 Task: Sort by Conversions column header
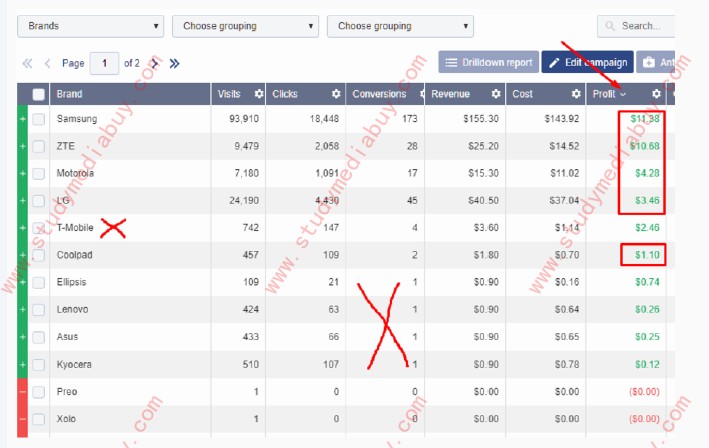point(379,94)
